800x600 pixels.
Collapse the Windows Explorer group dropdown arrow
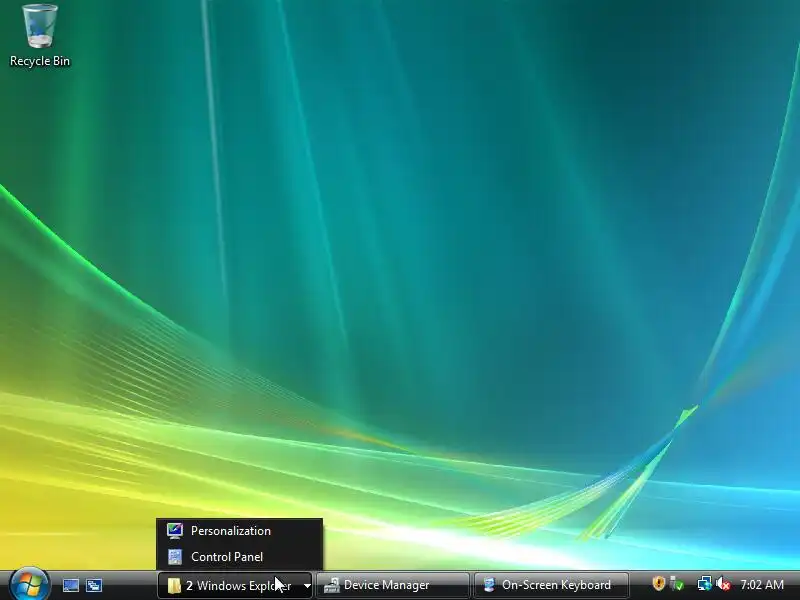point(307,586)
